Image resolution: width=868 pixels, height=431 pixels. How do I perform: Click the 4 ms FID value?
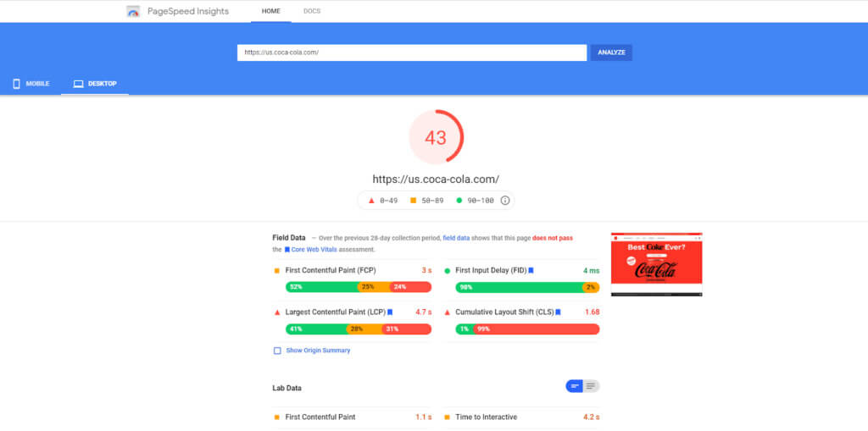(591, 271)
